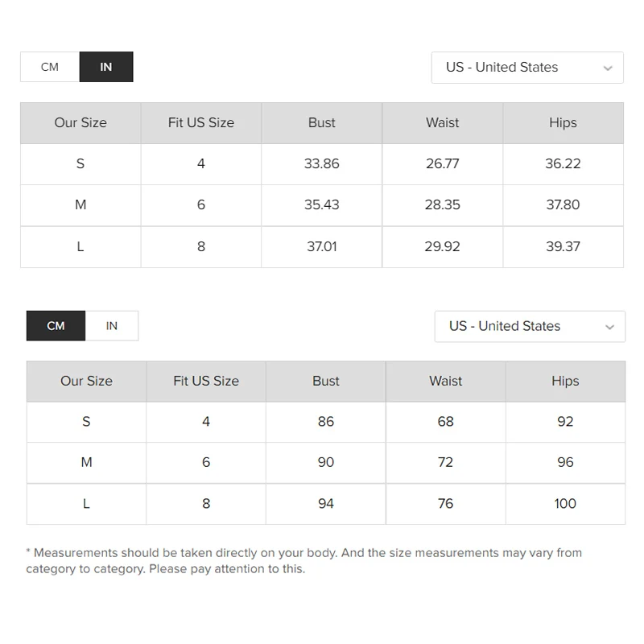Click top table Bust column header
644x644 pixels.
click(x=322, y=123)
